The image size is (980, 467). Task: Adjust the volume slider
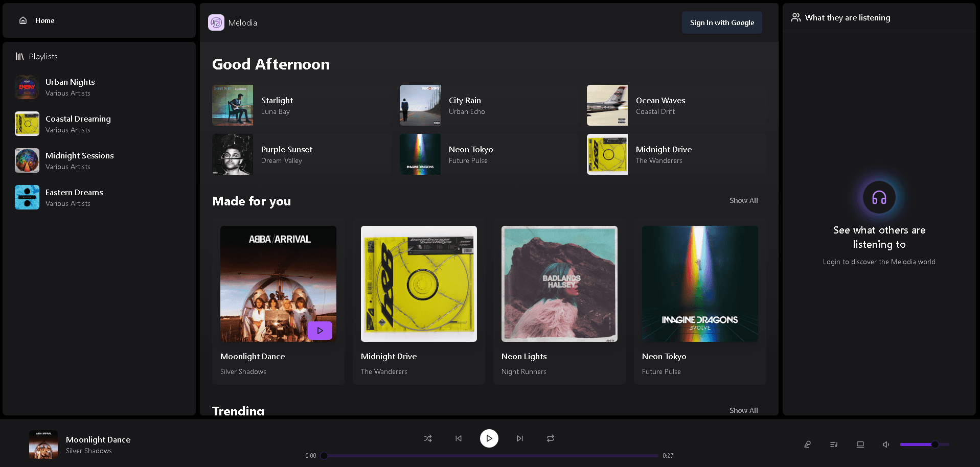coord(924,445)
